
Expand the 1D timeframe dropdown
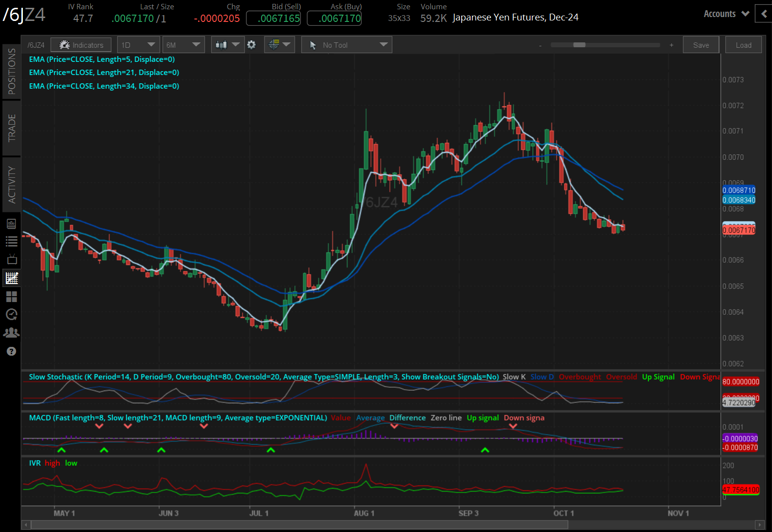click(138, 45)
